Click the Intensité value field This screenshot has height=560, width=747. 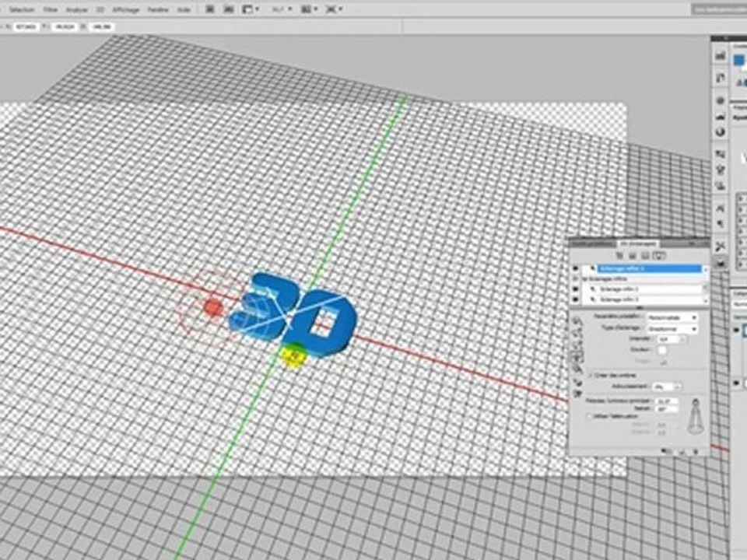click(668, 340)
